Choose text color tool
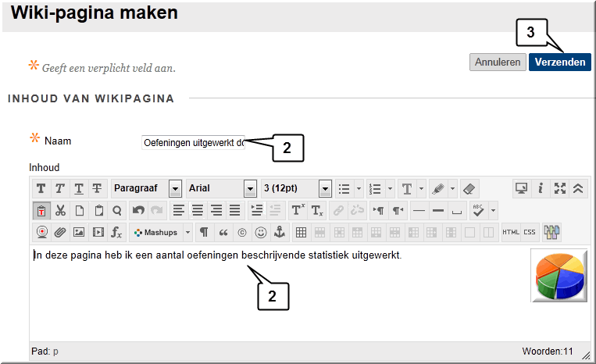 point(407,189)
